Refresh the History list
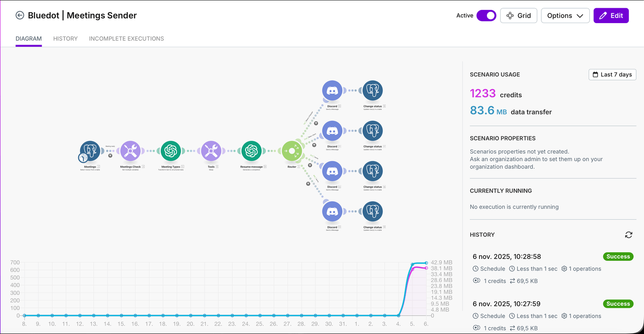The height and width of the screenshot is (334, 644). point(629,235)
